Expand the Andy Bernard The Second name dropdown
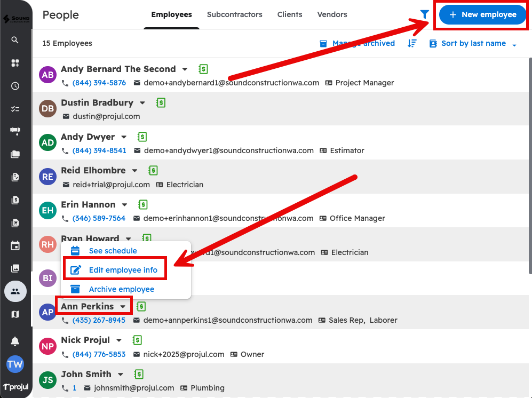 click(185, 69)
